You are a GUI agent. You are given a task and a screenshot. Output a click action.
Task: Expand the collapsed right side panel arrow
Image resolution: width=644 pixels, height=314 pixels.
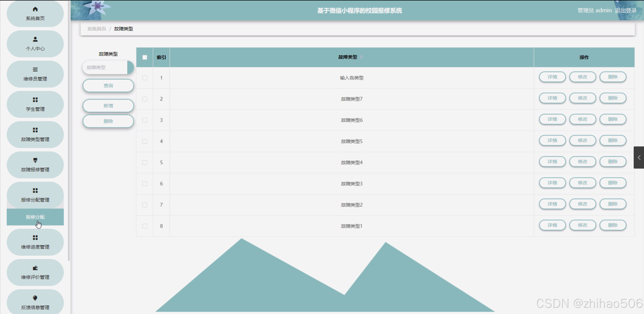(639, 158)
